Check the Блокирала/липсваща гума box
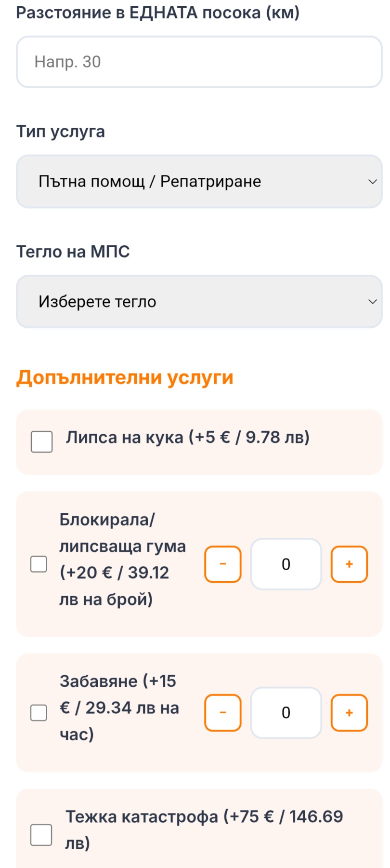 point(39,564)
